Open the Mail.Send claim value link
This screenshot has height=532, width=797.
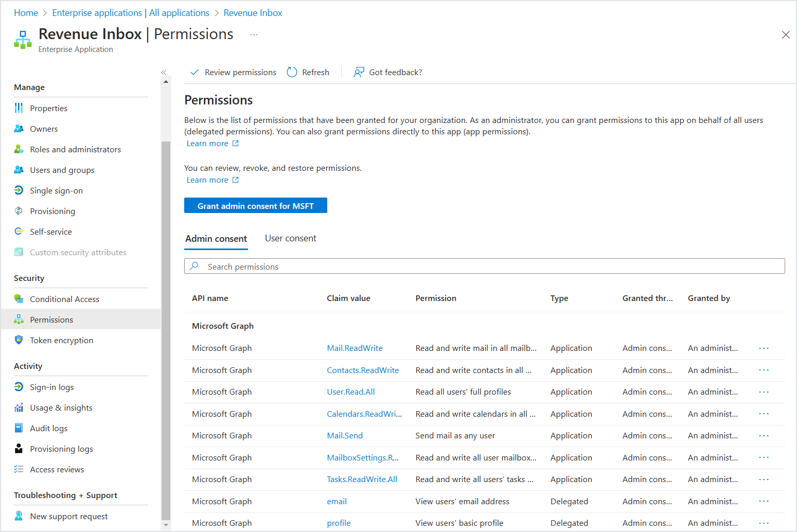tap(345, 436)
